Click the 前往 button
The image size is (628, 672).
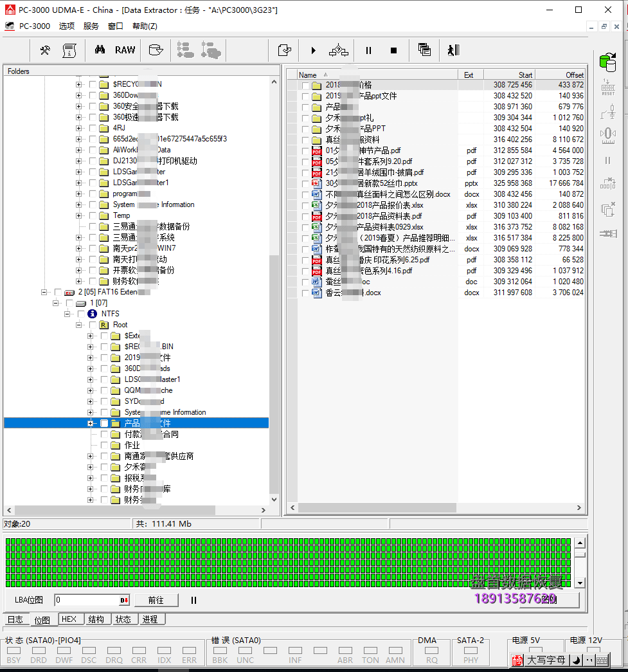pyautogui.click(x=156, y=601)
